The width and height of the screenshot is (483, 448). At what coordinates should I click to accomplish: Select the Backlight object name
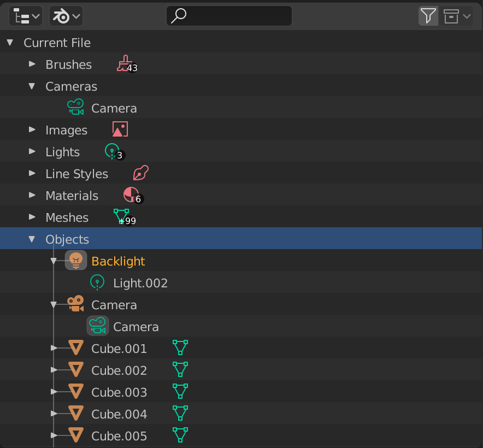(118, 261)
